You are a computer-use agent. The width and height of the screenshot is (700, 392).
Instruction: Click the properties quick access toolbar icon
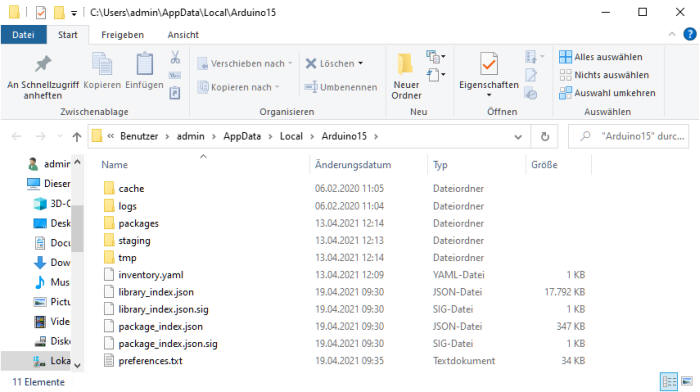(x=41, y=13)
